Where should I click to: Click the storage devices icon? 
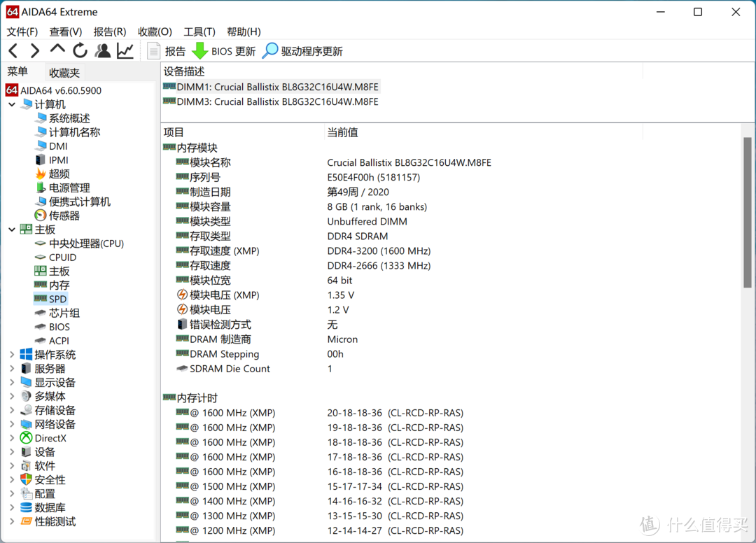26,410
